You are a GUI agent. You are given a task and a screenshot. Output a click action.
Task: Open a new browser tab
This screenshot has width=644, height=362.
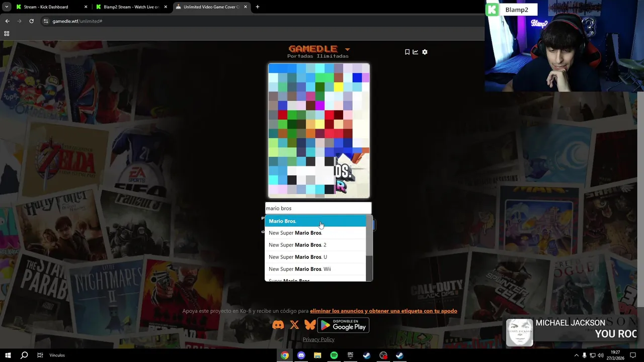tap(258, 7)
